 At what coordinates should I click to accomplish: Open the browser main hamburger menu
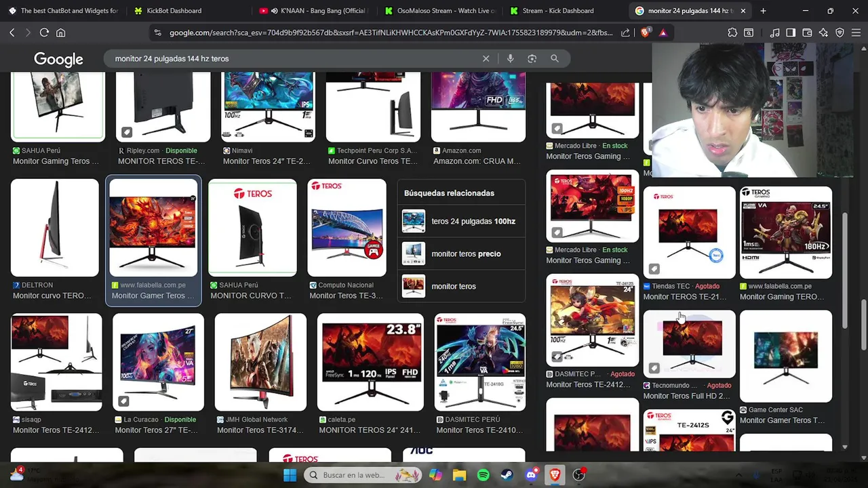click(x=856, y=33)
